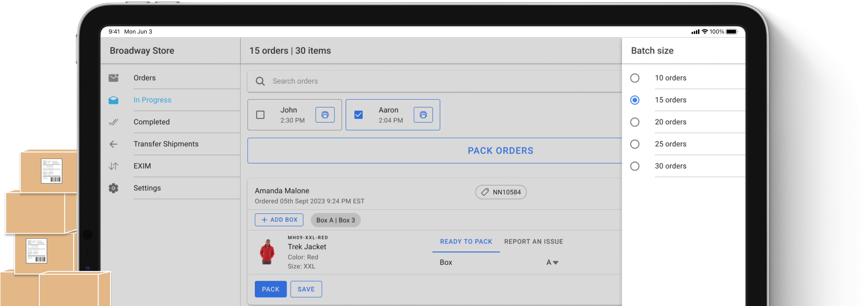This screenshot has height=306, width=868.
Task: Click the Orders envelope icon in sidebar
Action: pos(114,78)
